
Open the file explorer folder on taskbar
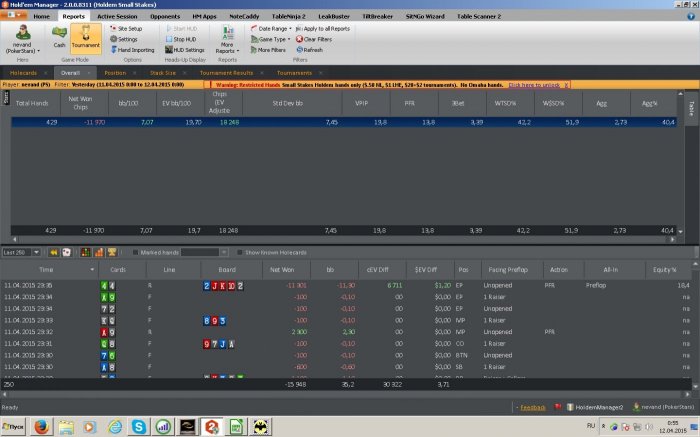click(66, 427)
